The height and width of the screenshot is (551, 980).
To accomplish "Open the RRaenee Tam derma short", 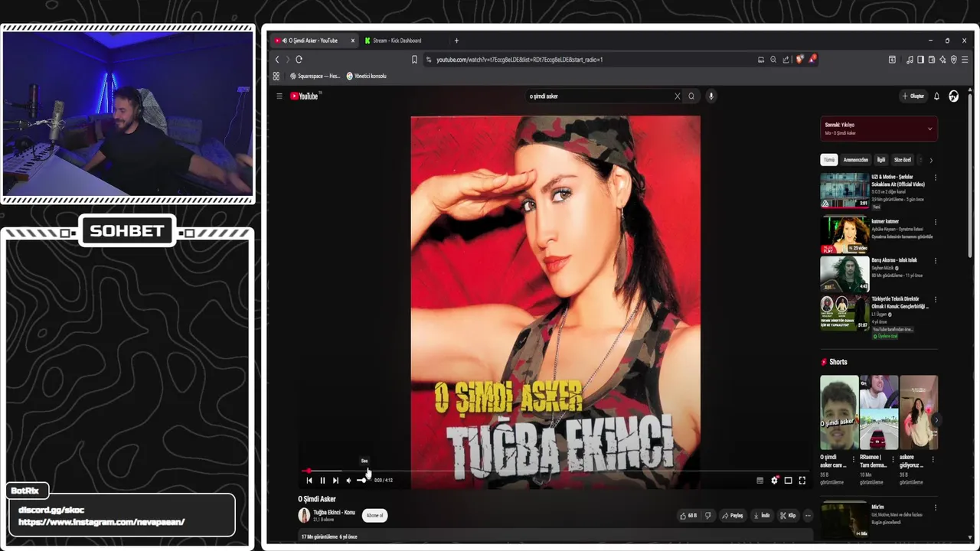I will 878,412.
